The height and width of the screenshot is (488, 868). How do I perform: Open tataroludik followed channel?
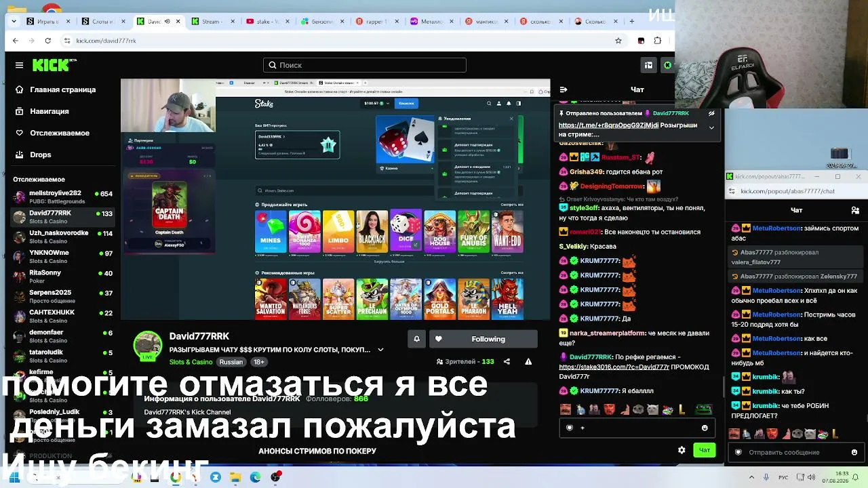pyautogui.click(x=62, y=356)
